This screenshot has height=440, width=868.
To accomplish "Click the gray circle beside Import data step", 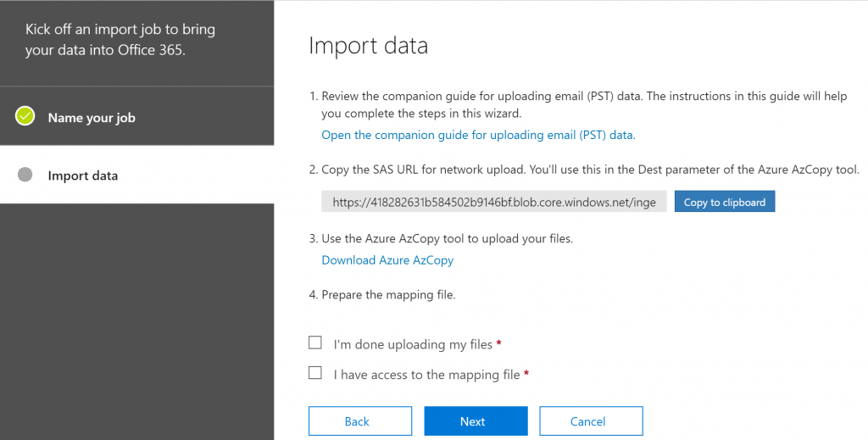I will [x=25, y=175].
